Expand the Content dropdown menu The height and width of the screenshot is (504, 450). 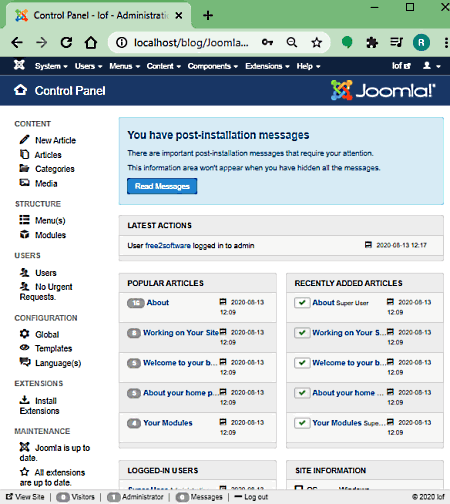[164, 66]
